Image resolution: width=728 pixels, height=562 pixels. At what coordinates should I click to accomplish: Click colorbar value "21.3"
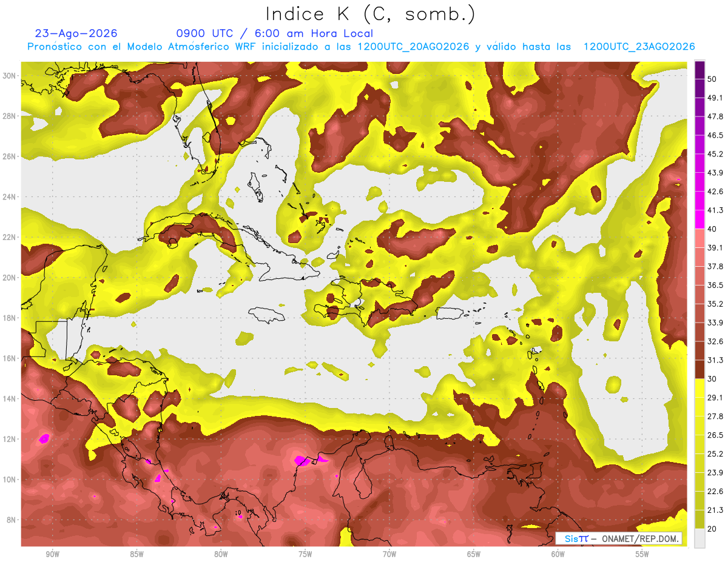(715, 510)
